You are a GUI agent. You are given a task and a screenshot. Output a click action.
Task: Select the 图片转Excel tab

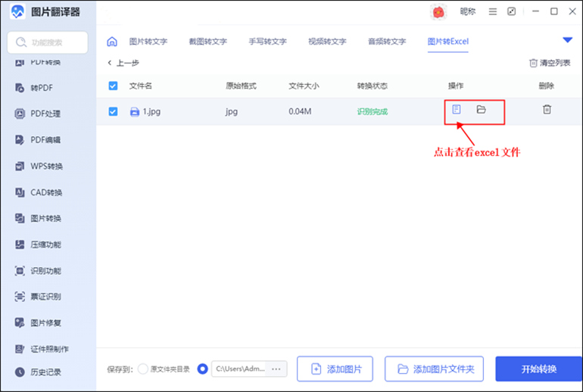pyautogui.click(x=448, y=42)
